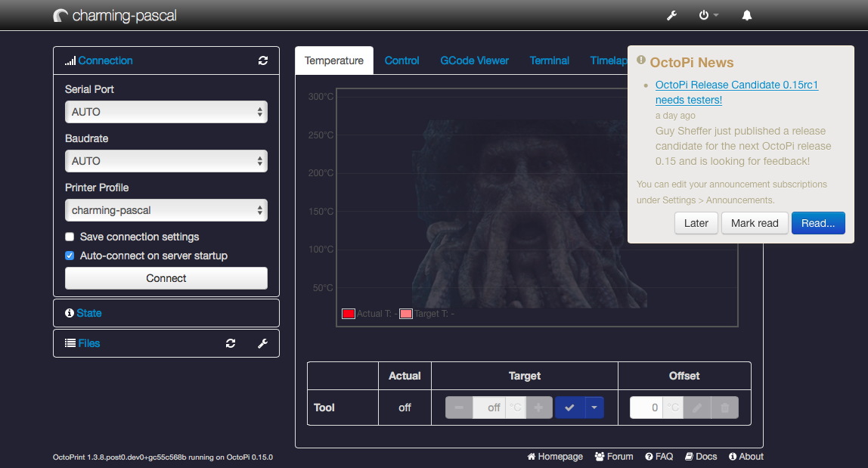Click the Read... button
The width and height of the screenshot is (868, 468).
[x=818, y=223]
